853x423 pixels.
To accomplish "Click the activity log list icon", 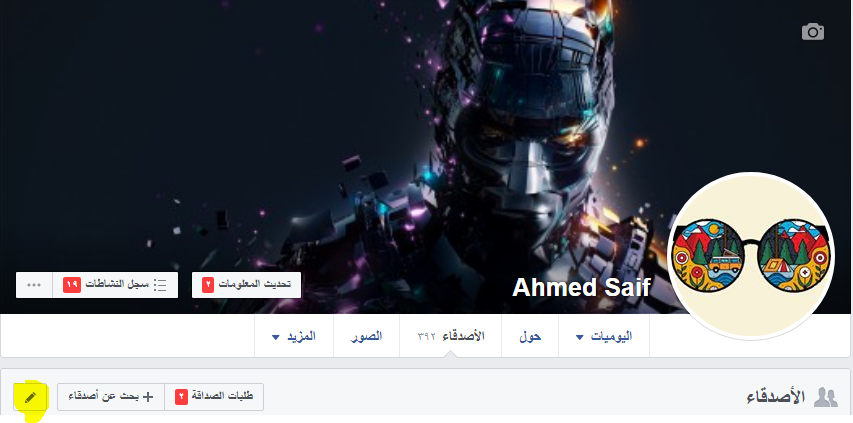I will pos(160,285).
